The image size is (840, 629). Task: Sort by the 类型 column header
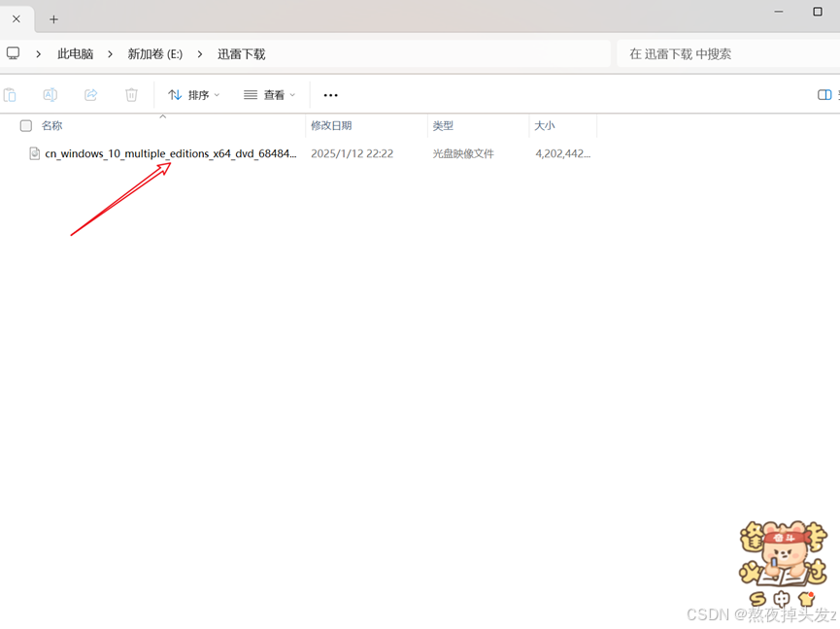[443, 126]
